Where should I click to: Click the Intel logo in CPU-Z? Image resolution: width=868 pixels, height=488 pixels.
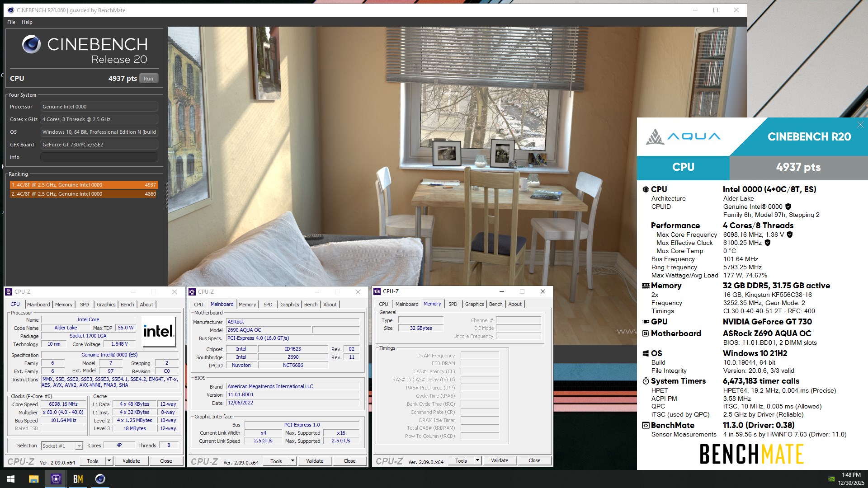point(159,331)
